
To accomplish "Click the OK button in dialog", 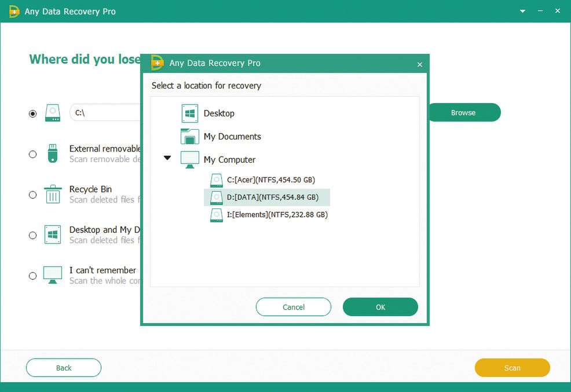I will click(380, 307).
